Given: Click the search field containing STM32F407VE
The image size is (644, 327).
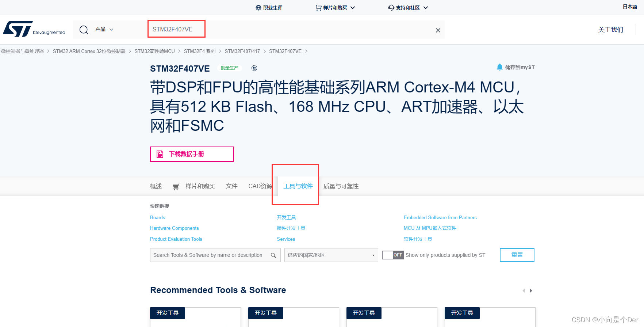Looking at the screenshot, I should (x=288, y=30).
